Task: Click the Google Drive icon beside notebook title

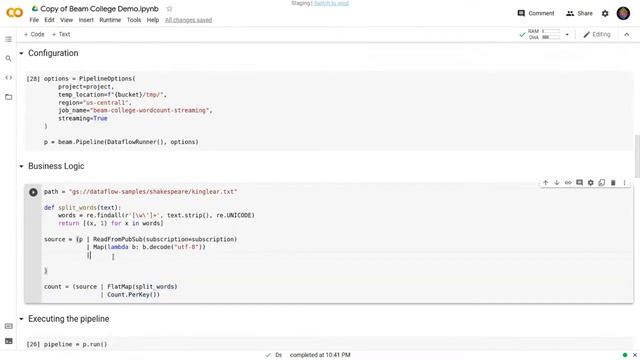Action: 35,9
